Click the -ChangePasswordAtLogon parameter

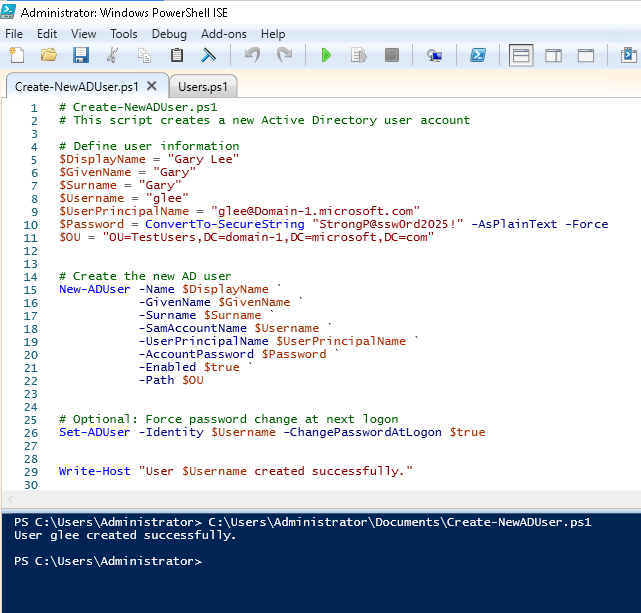(x=363, y=432)
